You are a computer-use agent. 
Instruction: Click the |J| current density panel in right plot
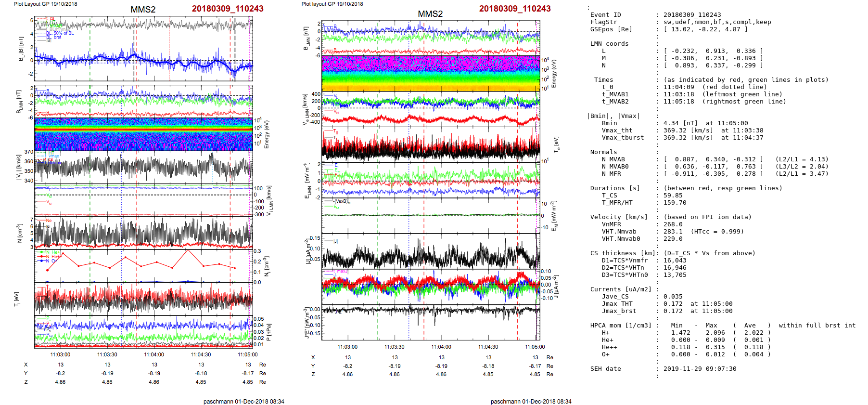pos(431,251)
